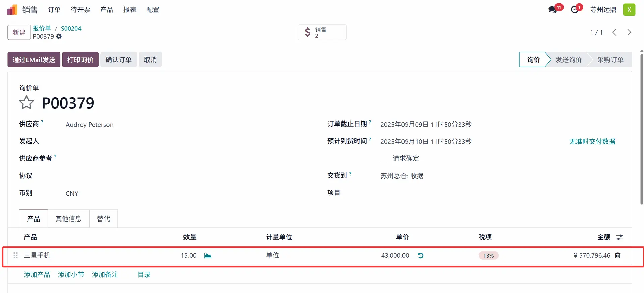Click the Odoo Sales app logo icon
The width and height of the screenshot is (644, 293).
(12, 10)
